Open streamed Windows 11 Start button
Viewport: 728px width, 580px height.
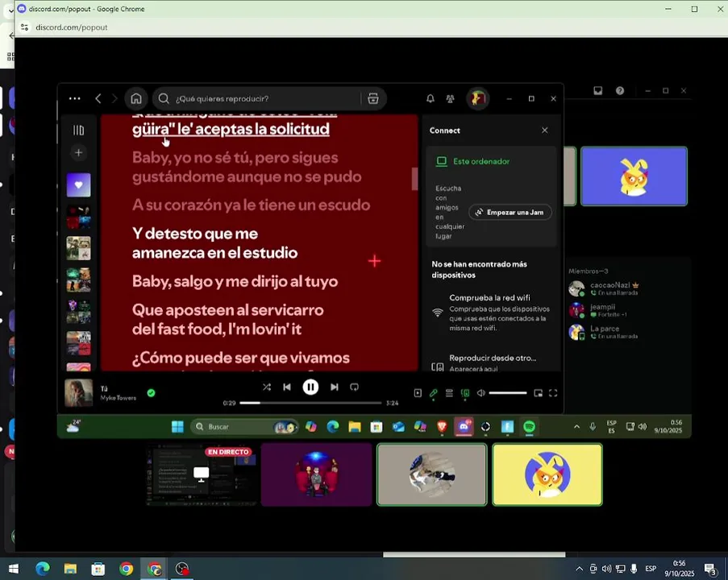pyautogui.click(x=177, y=426)
